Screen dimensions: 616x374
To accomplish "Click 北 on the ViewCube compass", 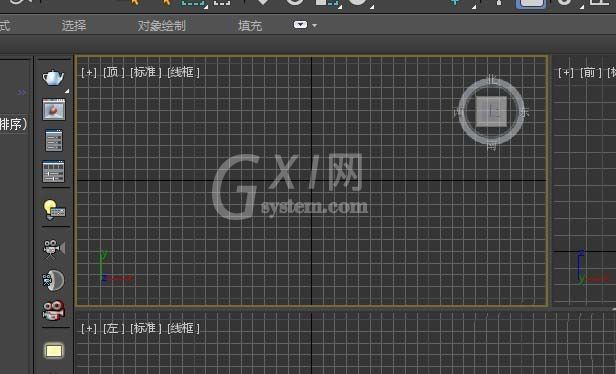I will pyautogui.click(x=492, y=79).
